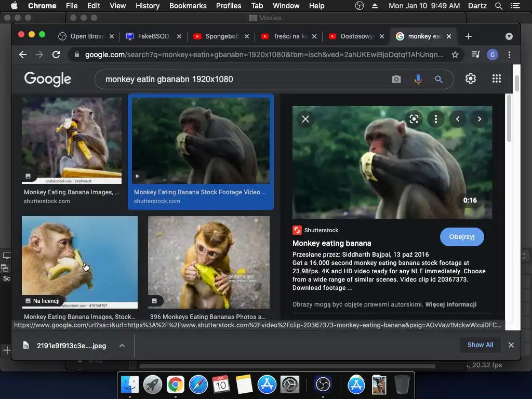
Task: Open the Apple menu
Action: point(14,6)
